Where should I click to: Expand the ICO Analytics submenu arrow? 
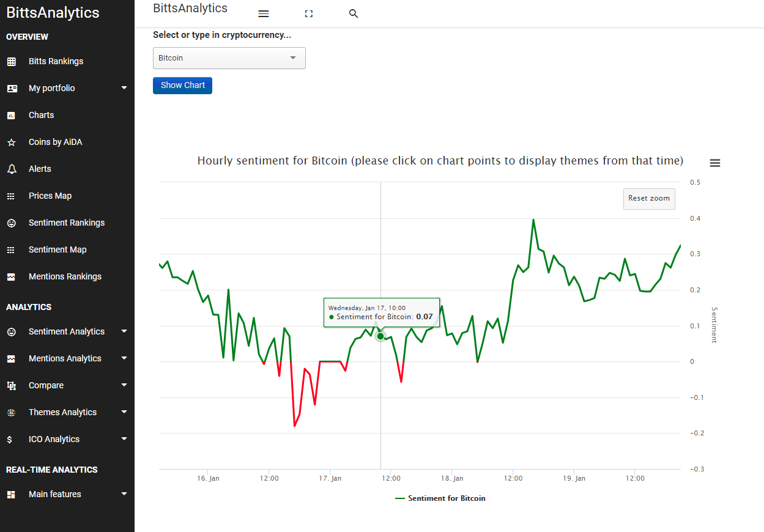pyautogui.click(x=124, y=439)
